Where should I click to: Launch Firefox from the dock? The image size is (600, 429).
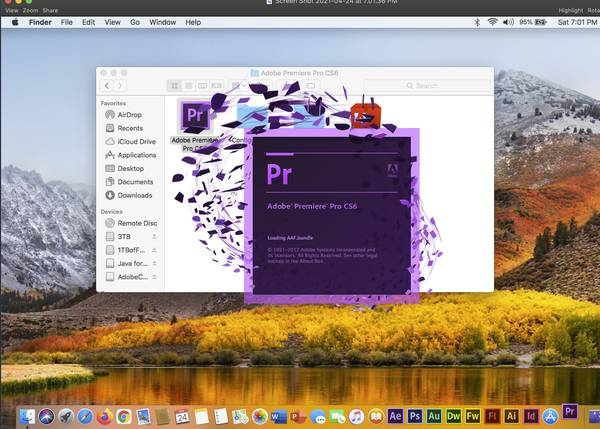[104, 416]
